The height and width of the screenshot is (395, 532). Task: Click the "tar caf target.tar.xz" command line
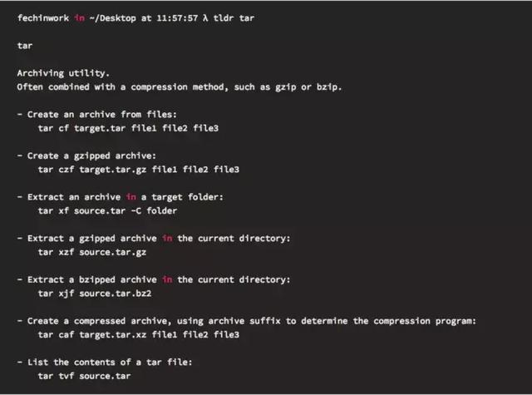coord(139,334)
